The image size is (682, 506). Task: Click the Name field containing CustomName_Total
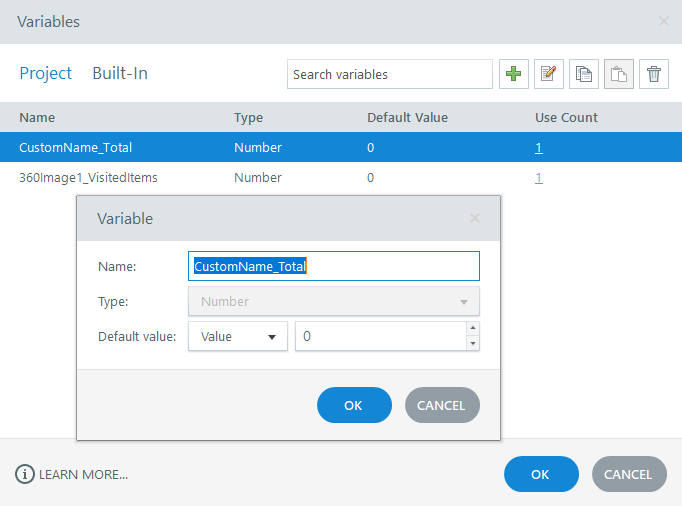point(334,266)
